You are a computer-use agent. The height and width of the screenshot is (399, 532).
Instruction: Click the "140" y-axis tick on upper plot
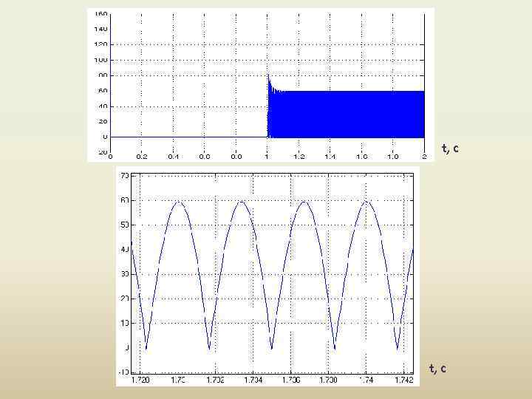100,29
